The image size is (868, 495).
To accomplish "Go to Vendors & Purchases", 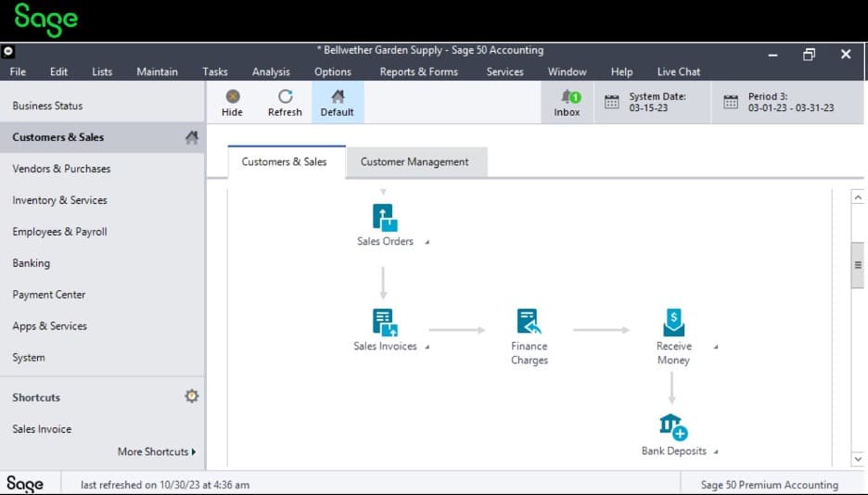I will click(x=102, y=169).
